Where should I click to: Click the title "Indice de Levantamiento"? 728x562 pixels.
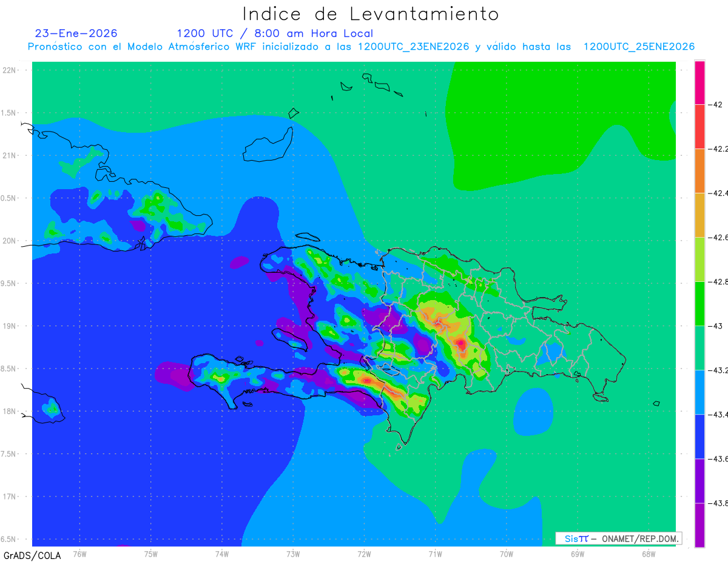click(371, 13)
